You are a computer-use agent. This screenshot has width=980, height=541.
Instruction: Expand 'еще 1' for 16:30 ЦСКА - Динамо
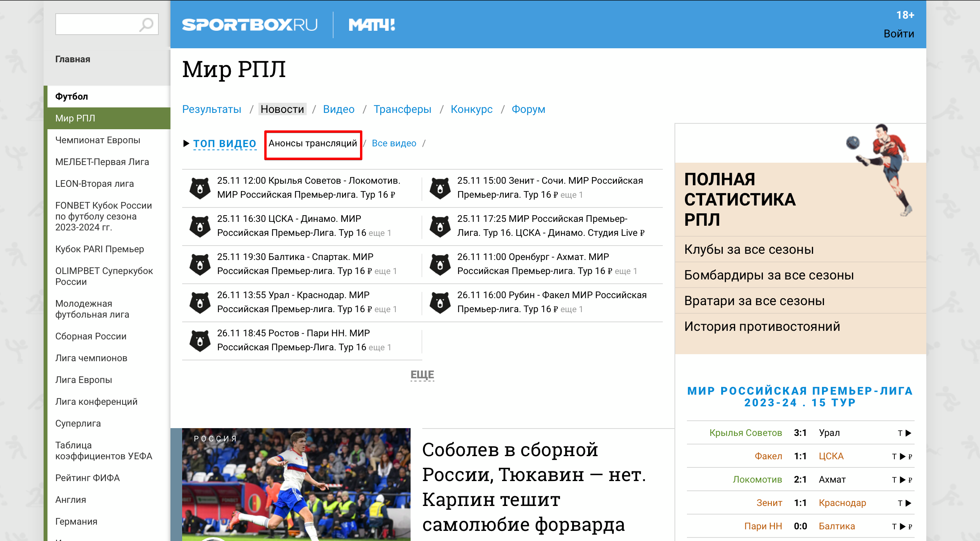(x=379, y=233)
